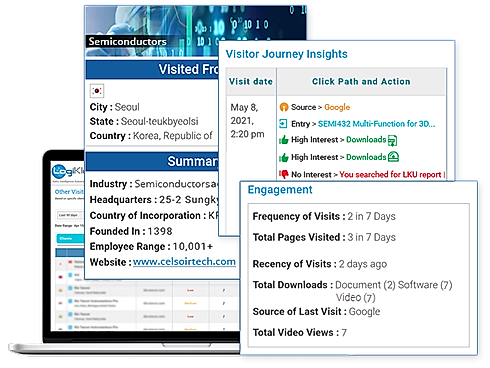Click the Country value Korea, Republic of

(172, 136)
